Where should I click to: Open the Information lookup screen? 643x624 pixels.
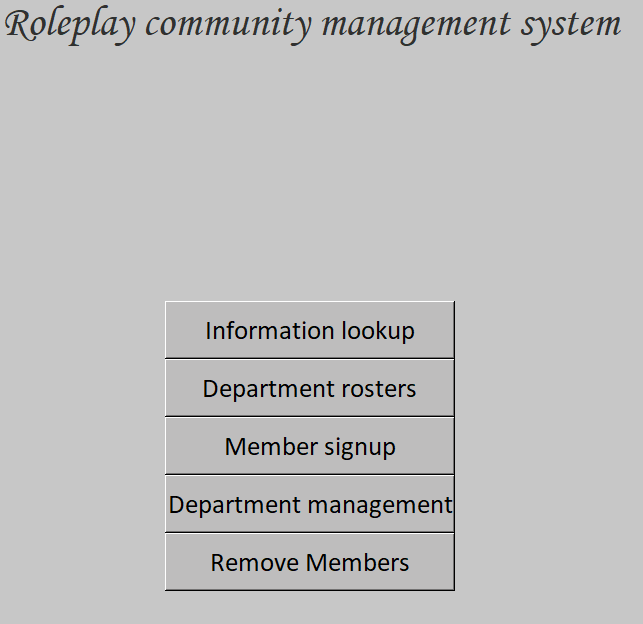310,330
